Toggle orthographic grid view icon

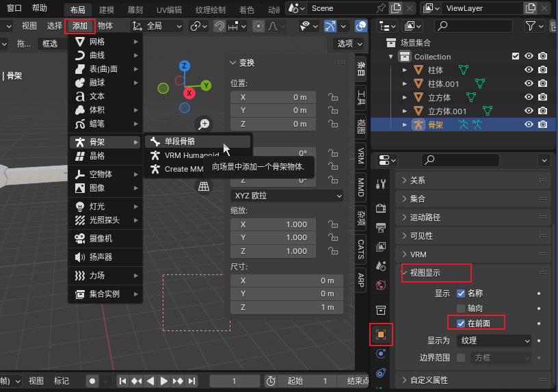pos(204,186)
